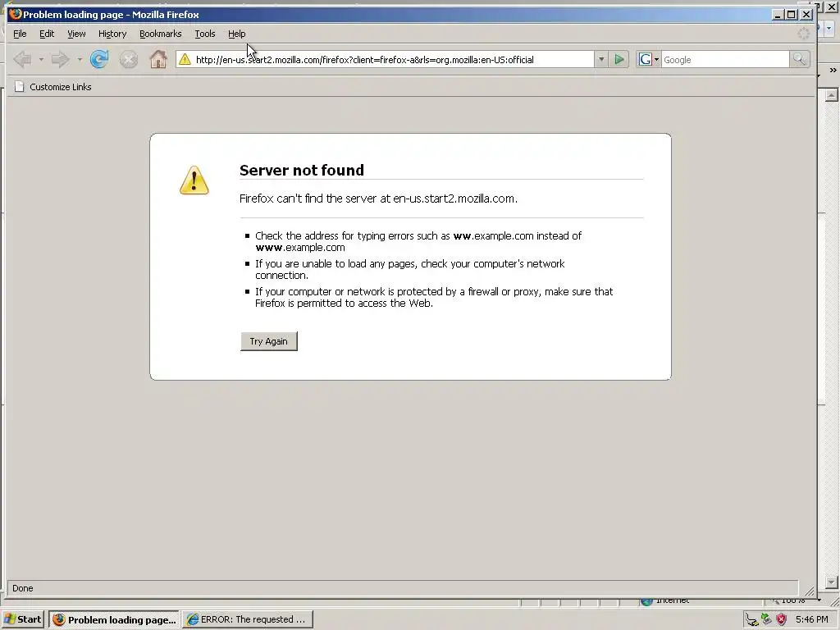Click the Done status bar text
The width and height of the screenshot is (840, 630).
point(22,588)
